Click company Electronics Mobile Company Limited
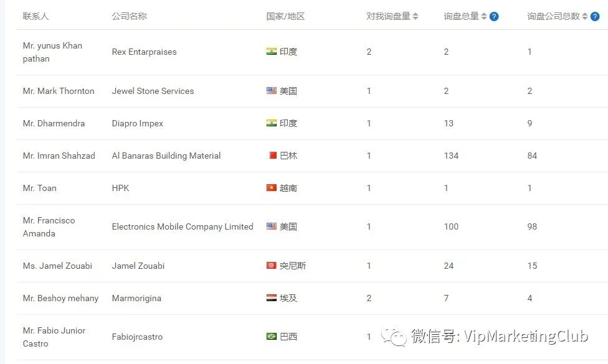Viewport: 608px width, 364px height. [x=183, y=226]
